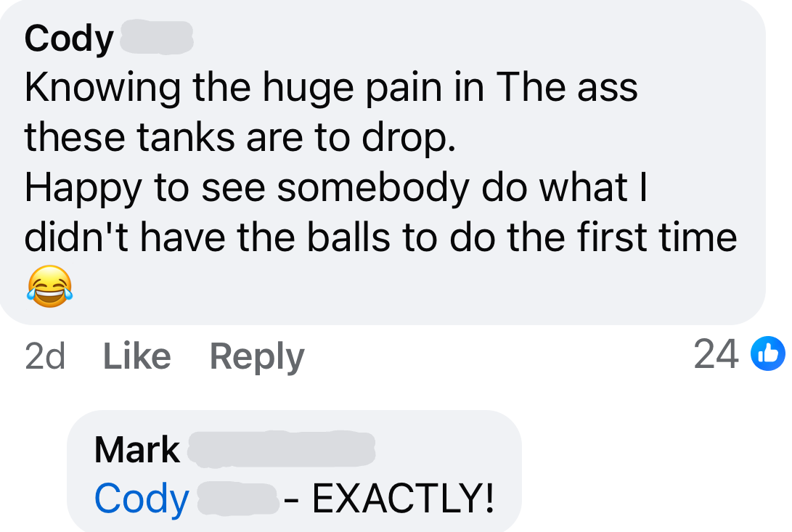Click the laughing-crying emoji in Cody's comment

coord(49,286)
